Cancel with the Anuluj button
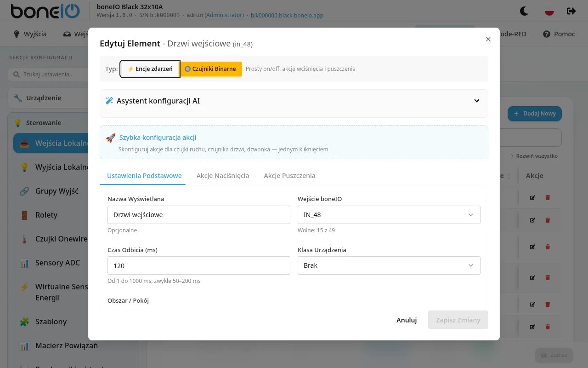The height and width of the screenshot is (368, 588). tap(407, 320)
